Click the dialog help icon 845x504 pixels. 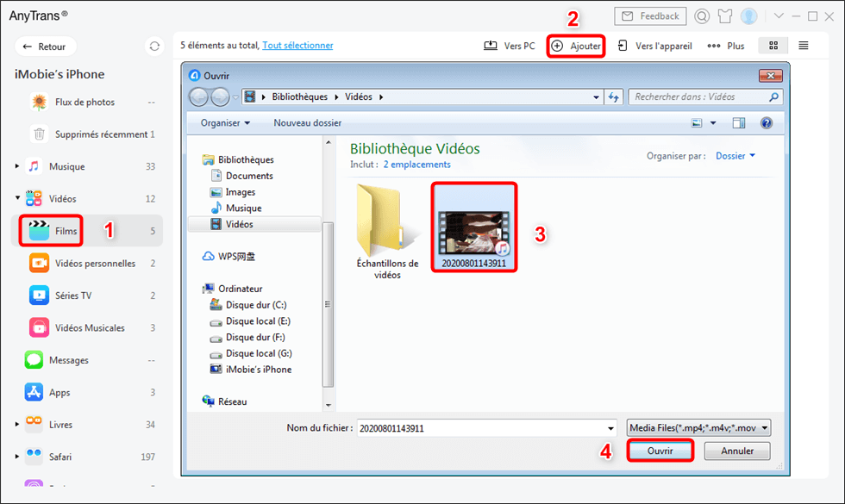coord(767,123)
